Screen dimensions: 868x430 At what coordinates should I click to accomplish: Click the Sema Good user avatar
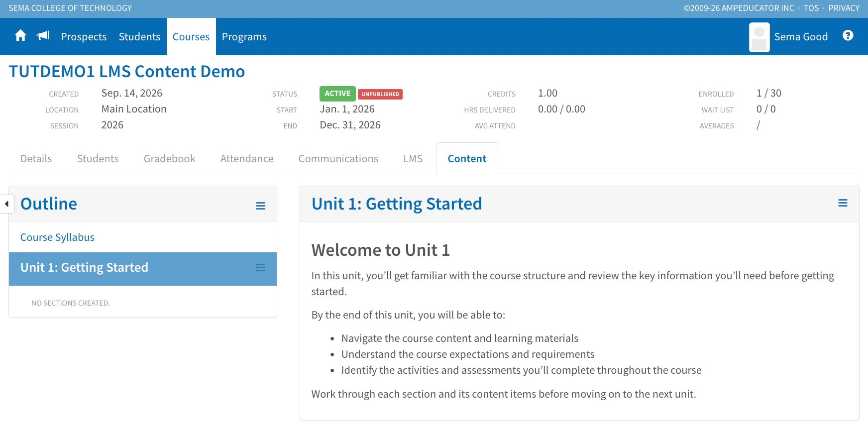coord(759,37)
